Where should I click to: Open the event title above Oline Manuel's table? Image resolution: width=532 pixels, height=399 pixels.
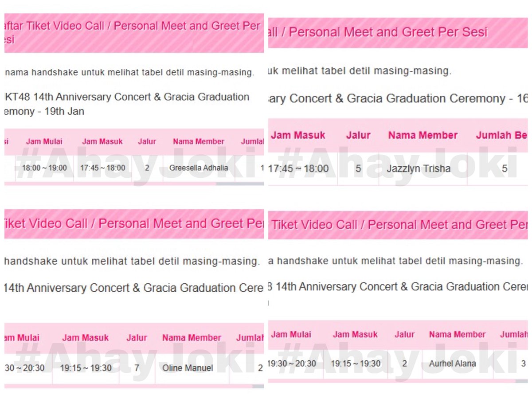coord(134,288)
